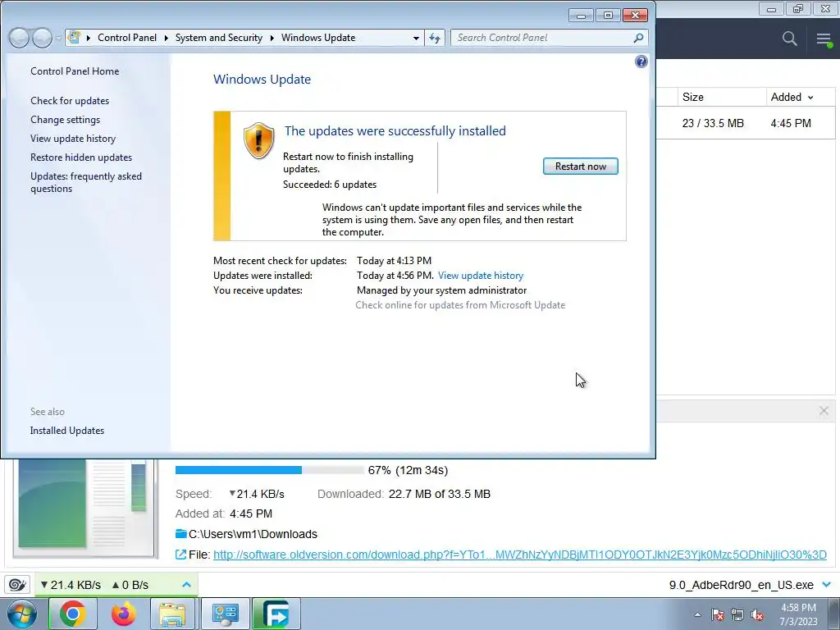The image size is (840, 630).
Task: Close the details panel with the X
Action: (824, 411)
